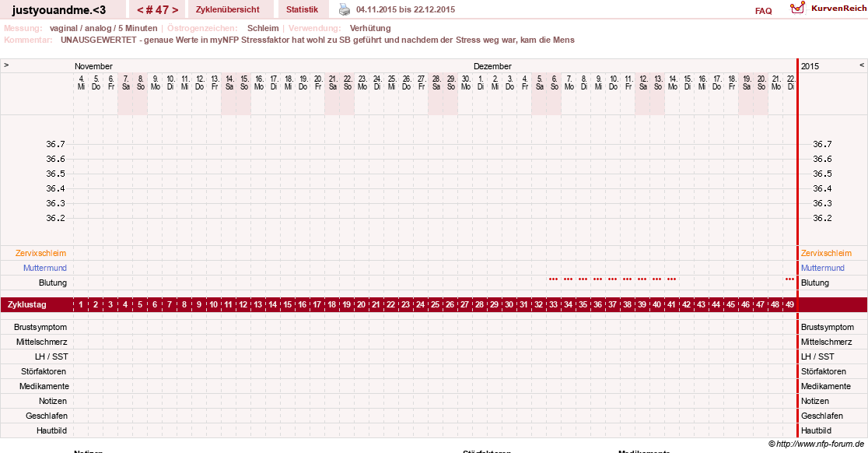The width and height of the screenshot is (868, 453).
Task: Click the date column 4. Mi in November
Action: click(82, 83)
